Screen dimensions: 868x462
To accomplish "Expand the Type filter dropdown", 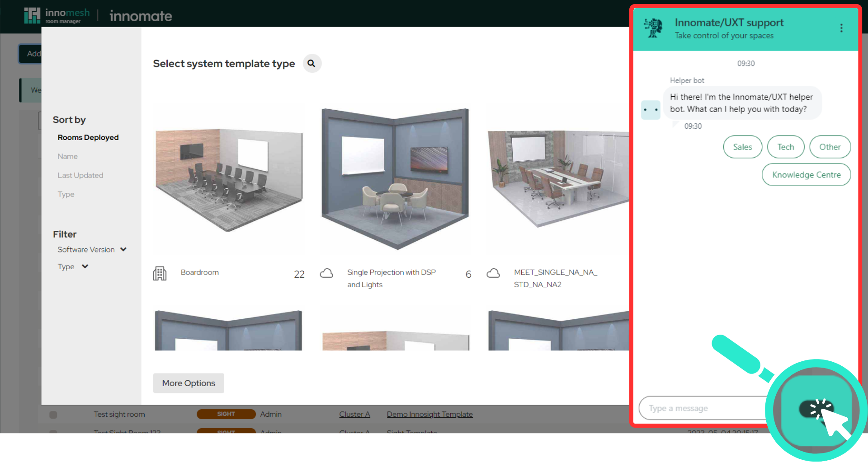I will coord(73,267).
